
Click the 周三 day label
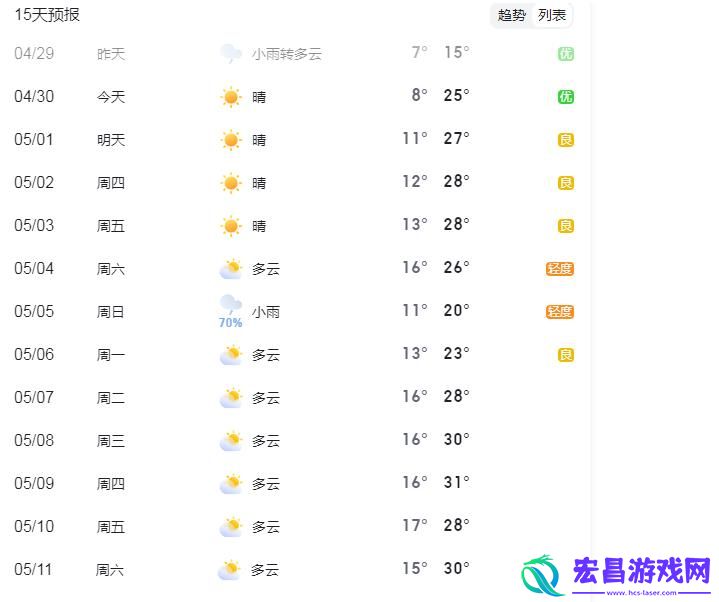pyautogui.click(x=111, y=441)
